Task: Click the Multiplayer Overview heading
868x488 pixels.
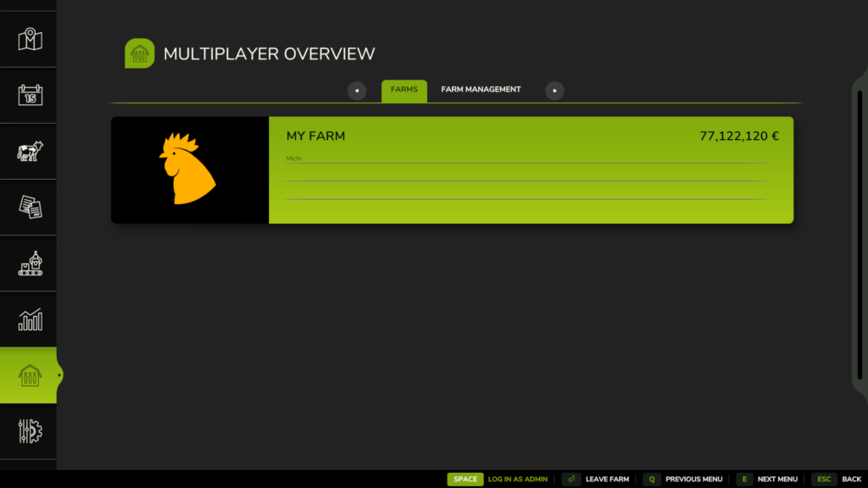Action: [269, 53]
